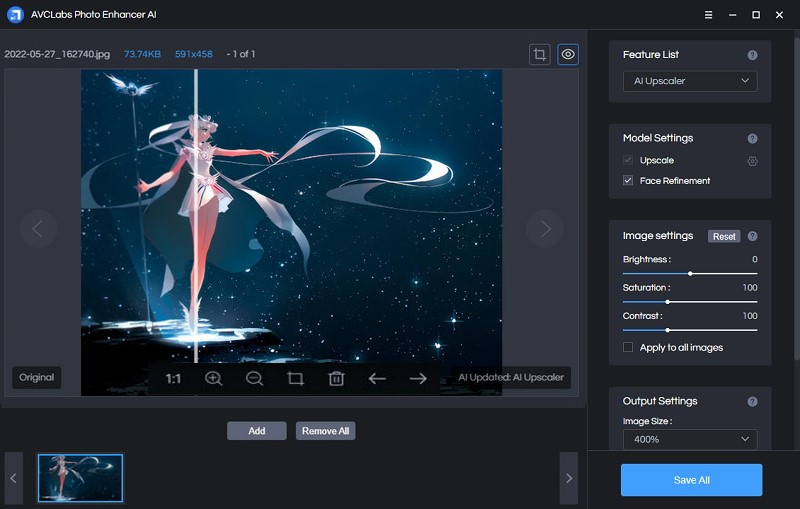Viewport: 800px width, 509px height.
Task: Click the before/after split divider line
Action: 196,216
